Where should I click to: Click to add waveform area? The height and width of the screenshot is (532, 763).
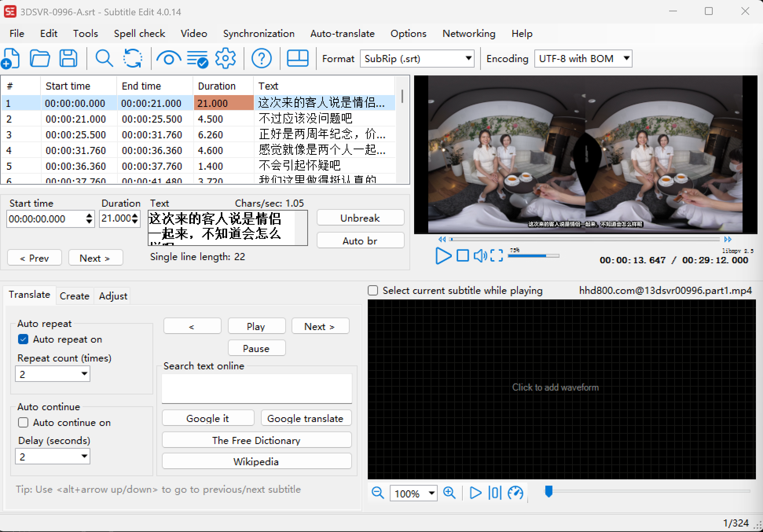(x=561, y=389)
